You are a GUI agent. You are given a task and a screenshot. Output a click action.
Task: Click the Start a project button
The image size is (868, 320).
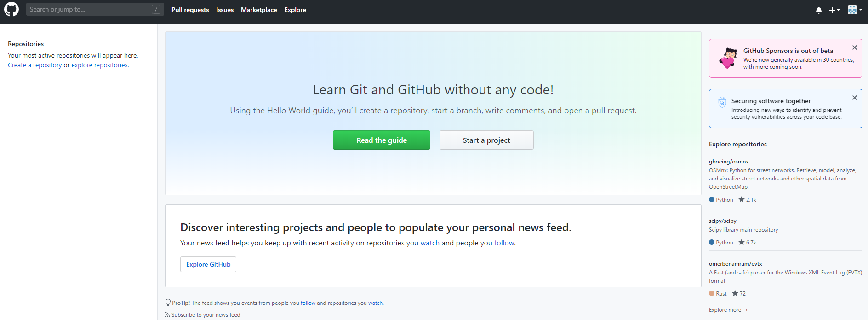tap(486, 140)
